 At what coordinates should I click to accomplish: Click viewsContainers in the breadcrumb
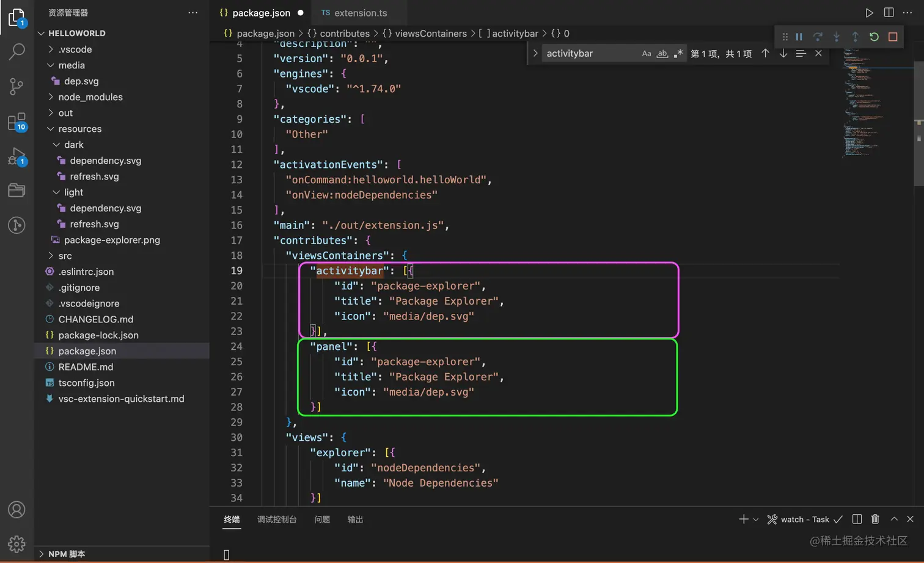click(431, 34)
